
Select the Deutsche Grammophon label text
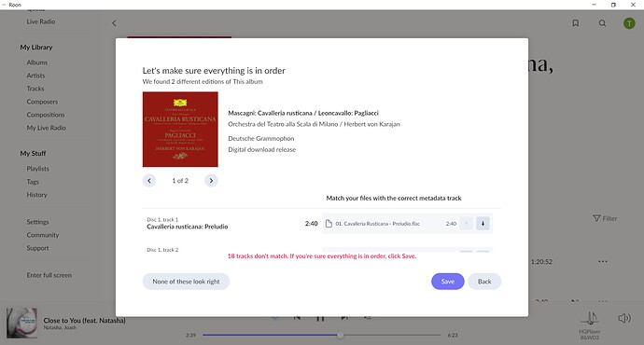click(260, 139)
